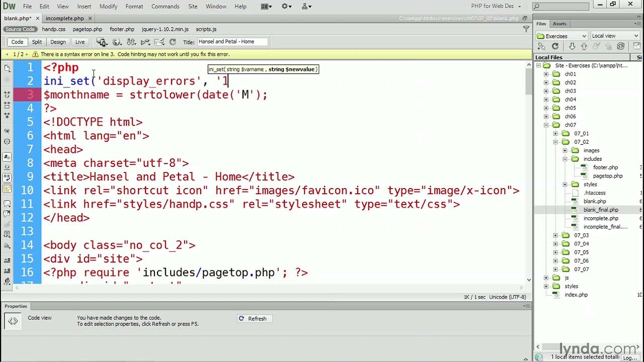Connect to remote server plug icon
The image size is (644, 362).
click(542, 46)
